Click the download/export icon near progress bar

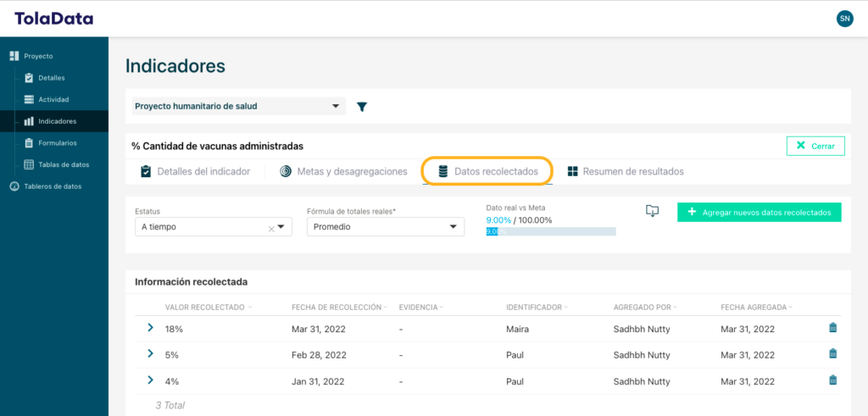[x=652, y=211]
